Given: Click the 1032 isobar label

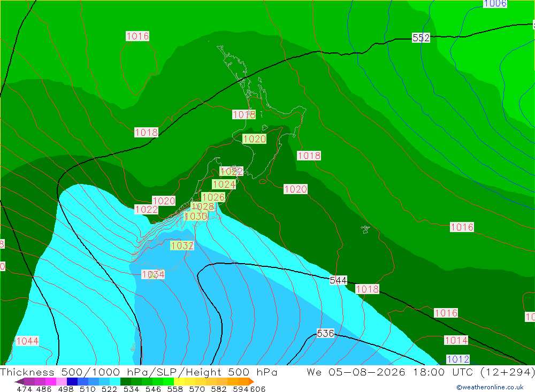Looking at the screenshot, I should [x=182, y=245].
